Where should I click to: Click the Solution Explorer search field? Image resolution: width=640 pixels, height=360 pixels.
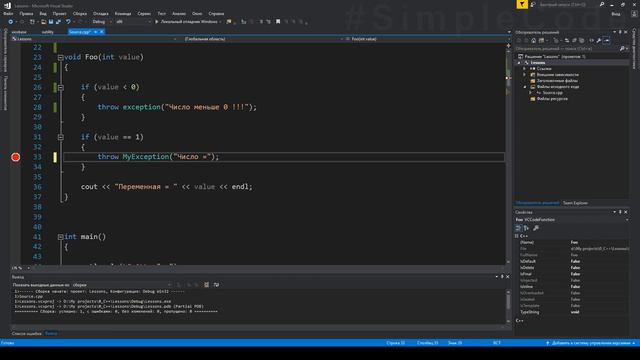[567, 49]
